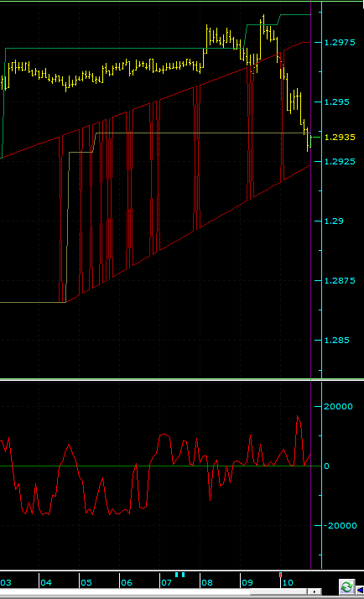364x599 pixels.
Task: Click the 1.2975 price axis label
Action: click(340, 43)
